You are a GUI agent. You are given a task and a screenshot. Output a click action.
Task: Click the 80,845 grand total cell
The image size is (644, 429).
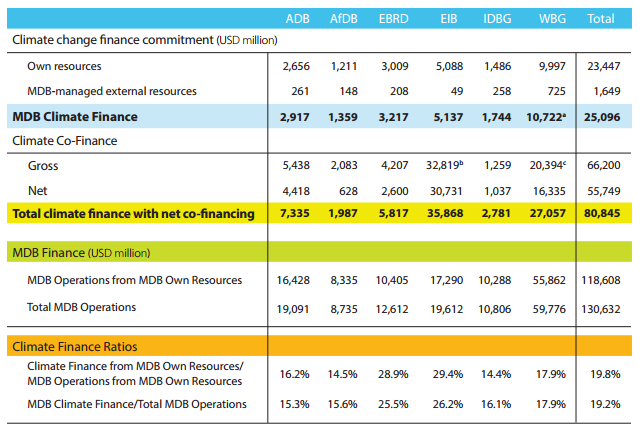604,213
